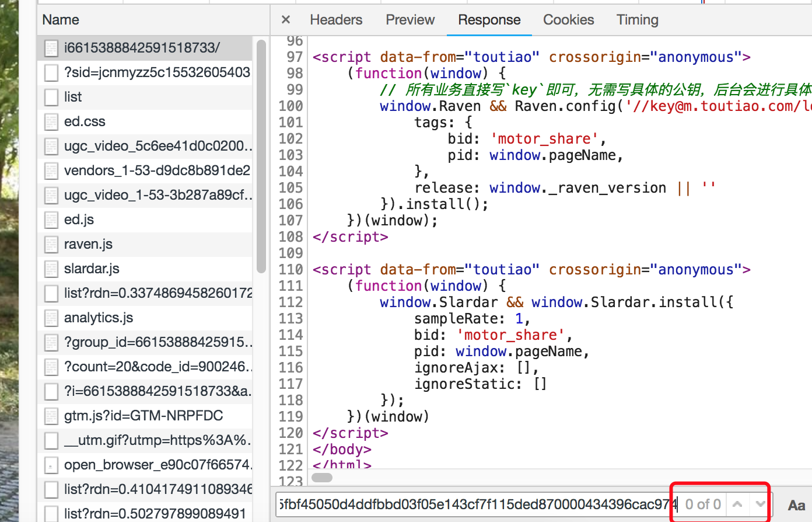Click line number 100 in the response
The width and height of the screenshot is (812, 522).
tap(290, 106)
